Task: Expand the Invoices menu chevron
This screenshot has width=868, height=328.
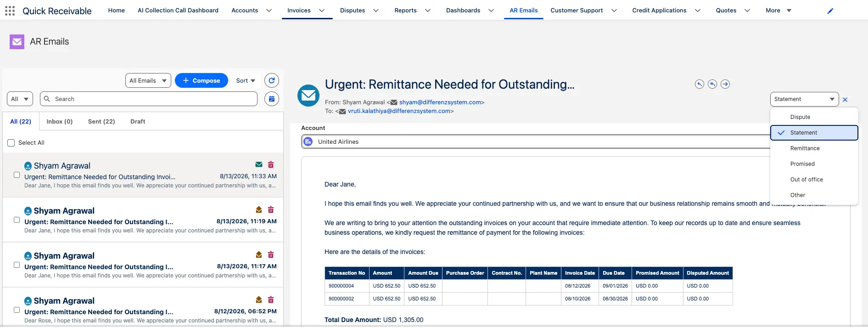Action: tap(322, 11)
